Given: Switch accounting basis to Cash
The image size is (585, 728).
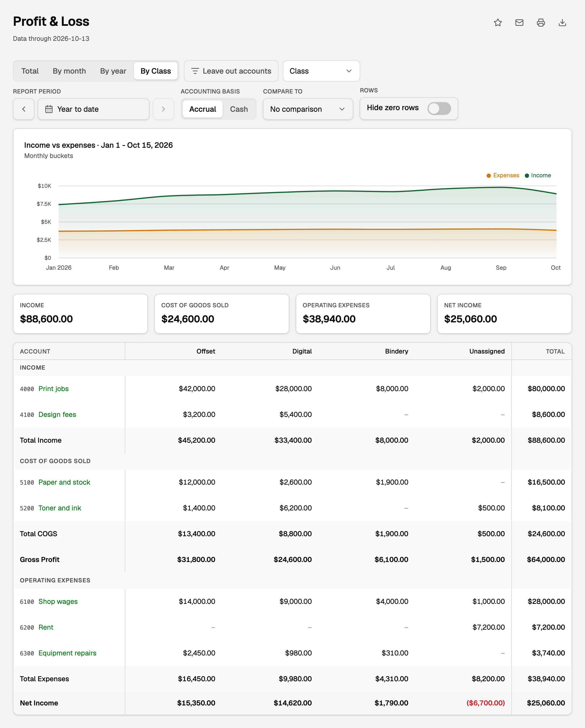Looking at the screenshot, I should pyautogui.click(x=239, y=109).
